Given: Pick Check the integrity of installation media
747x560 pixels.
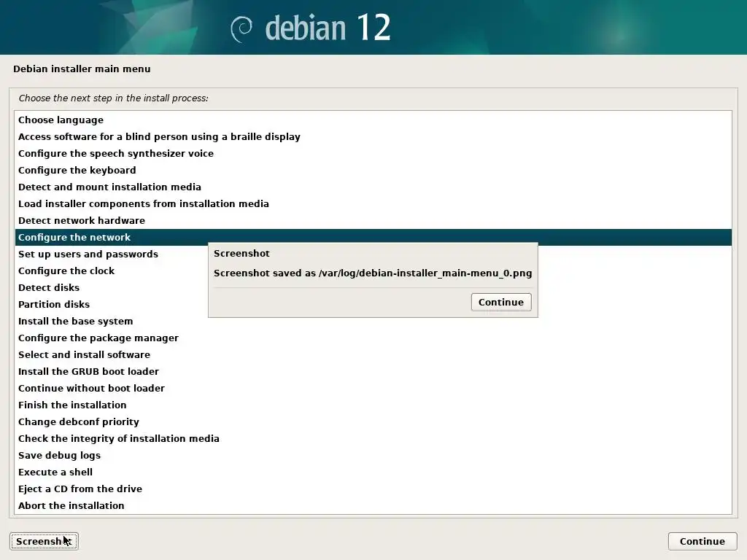Looking at the screenshot, I should (x=373, y=438).
